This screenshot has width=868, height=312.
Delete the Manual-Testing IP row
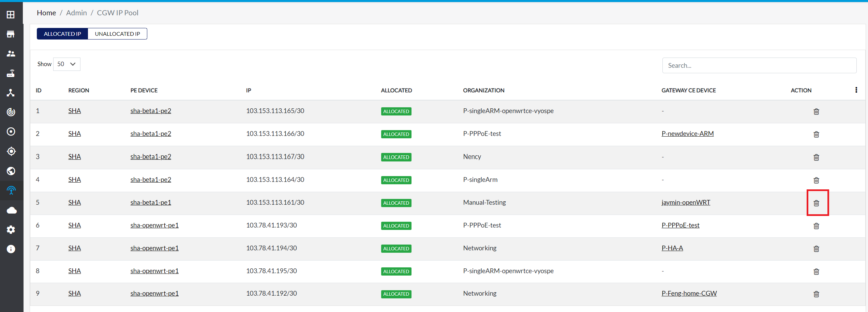(x=816, y=203)
